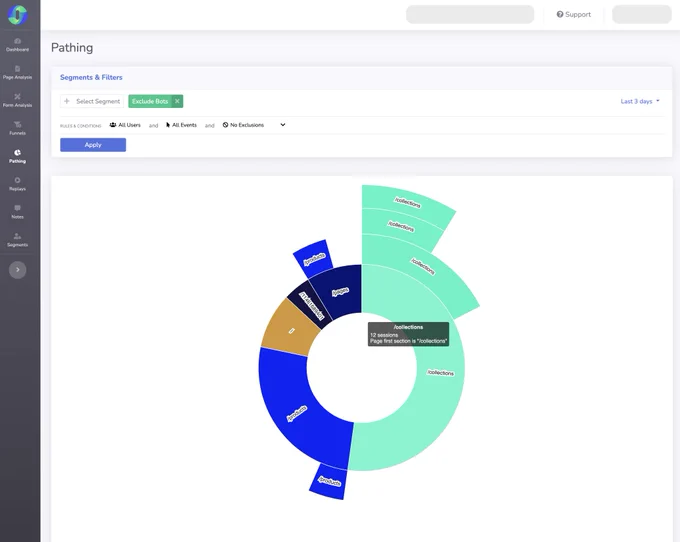Click the tan / root segment
The height and width of the screenshot is (542, 680).
coord(291,330)
